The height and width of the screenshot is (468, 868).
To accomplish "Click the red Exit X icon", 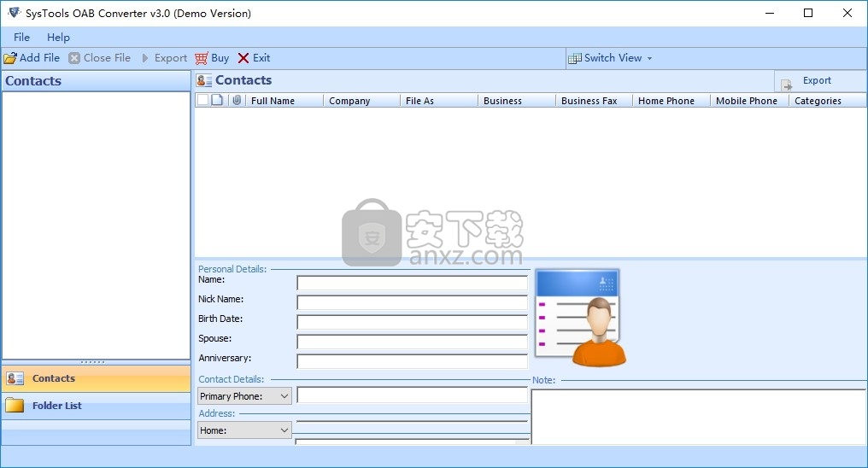I will coord(243,58).
